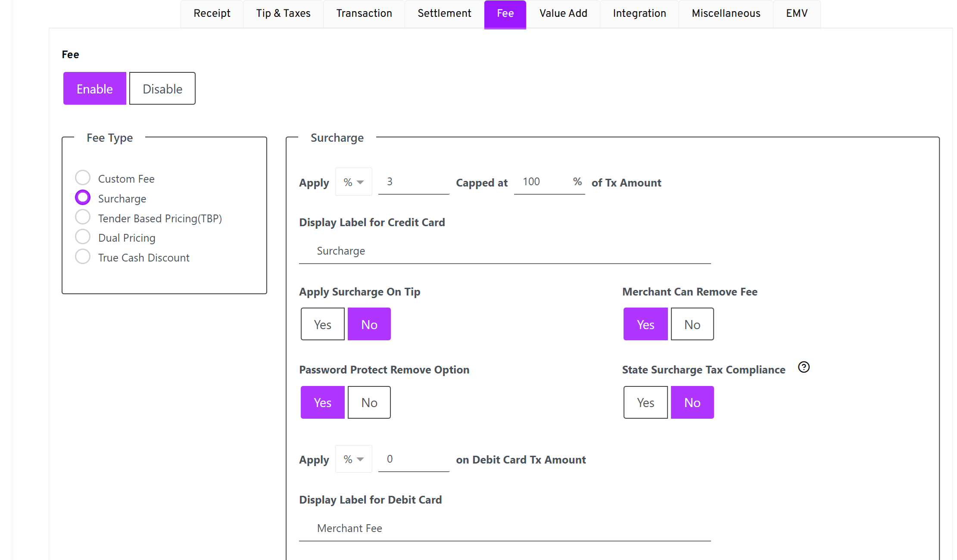This screenshot has width=957, height=560.
Task: Set State Surcharge Tax Compliance to Yes
Action: click(645, 403)
